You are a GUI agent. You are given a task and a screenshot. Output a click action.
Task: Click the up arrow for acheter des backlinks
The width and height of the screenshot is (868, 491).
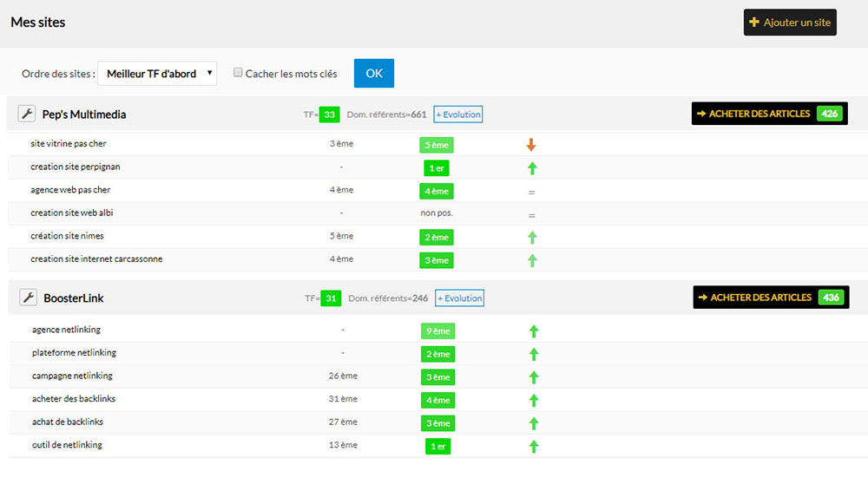[x=534, y=400]
